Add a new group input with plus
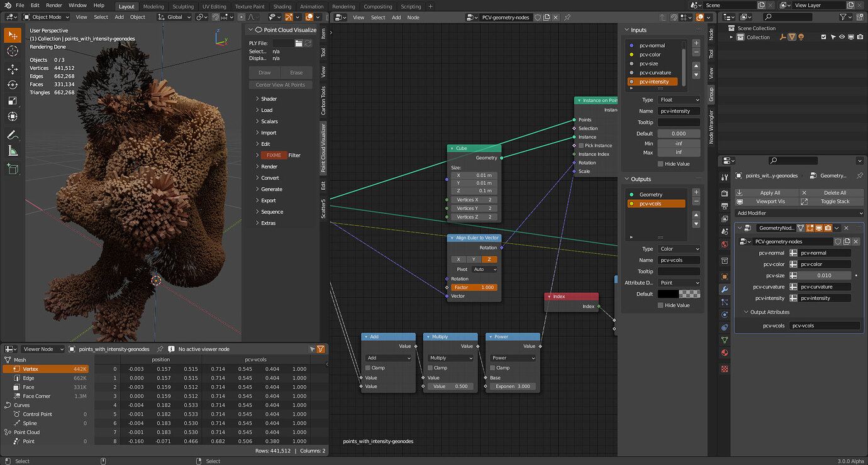The image size is (868, 465). (x=696, y=43)
